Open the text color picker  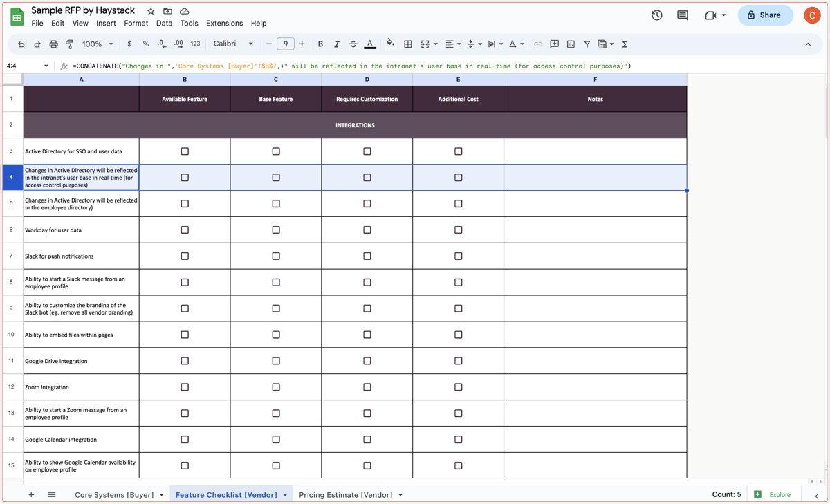click(370, 44)
